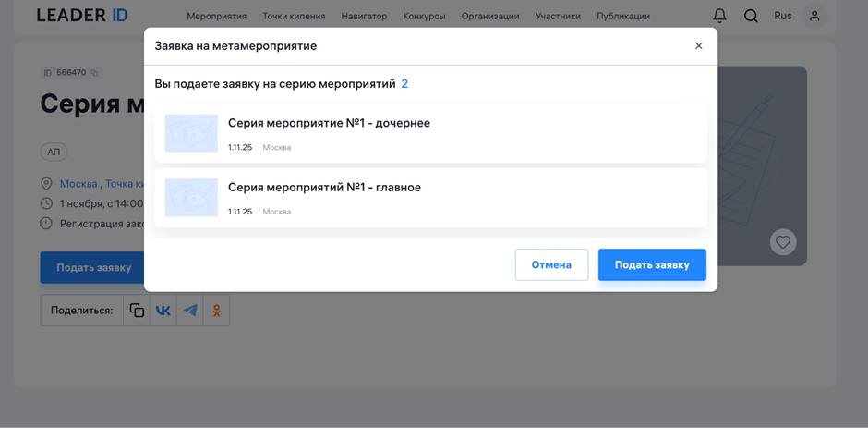Share via Odnoklassniki icon
The height and width of the screenshot is (428, 868).
click(216, 311)
